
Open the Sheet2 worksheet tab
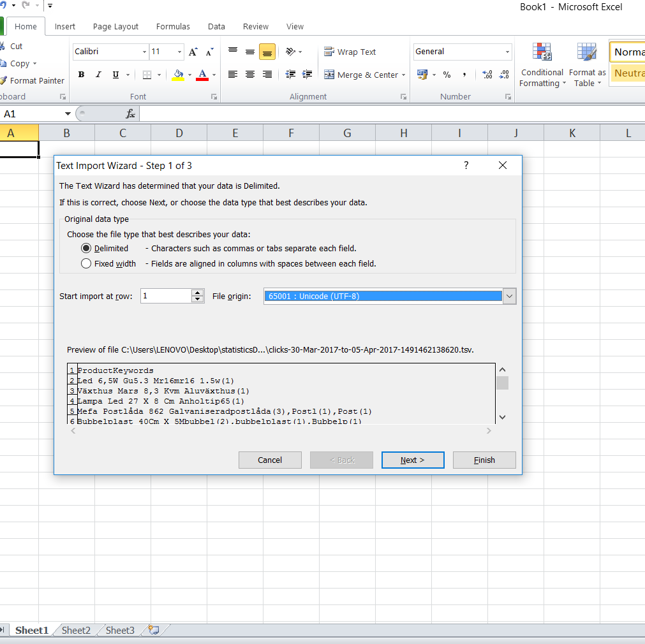pos(76,630)
